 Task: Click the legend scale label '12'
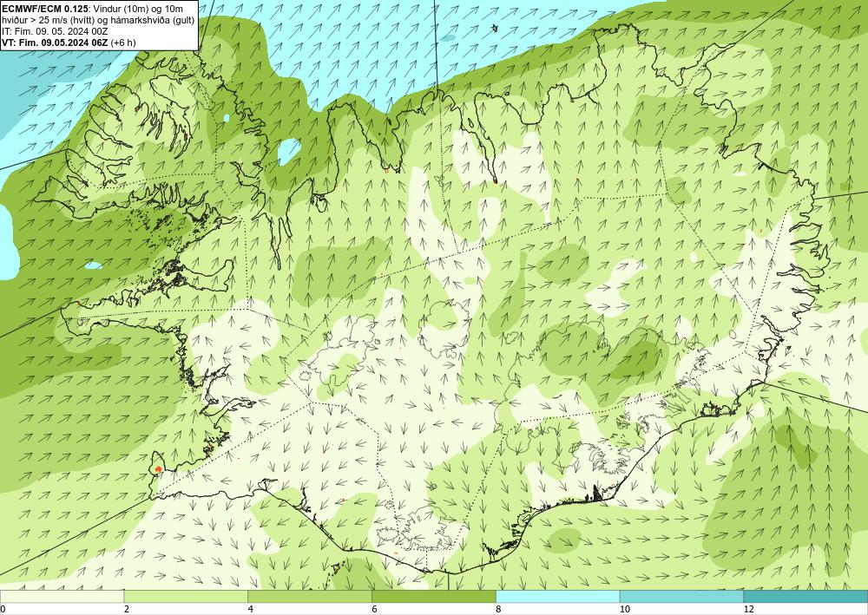click(x=748, y=610)
